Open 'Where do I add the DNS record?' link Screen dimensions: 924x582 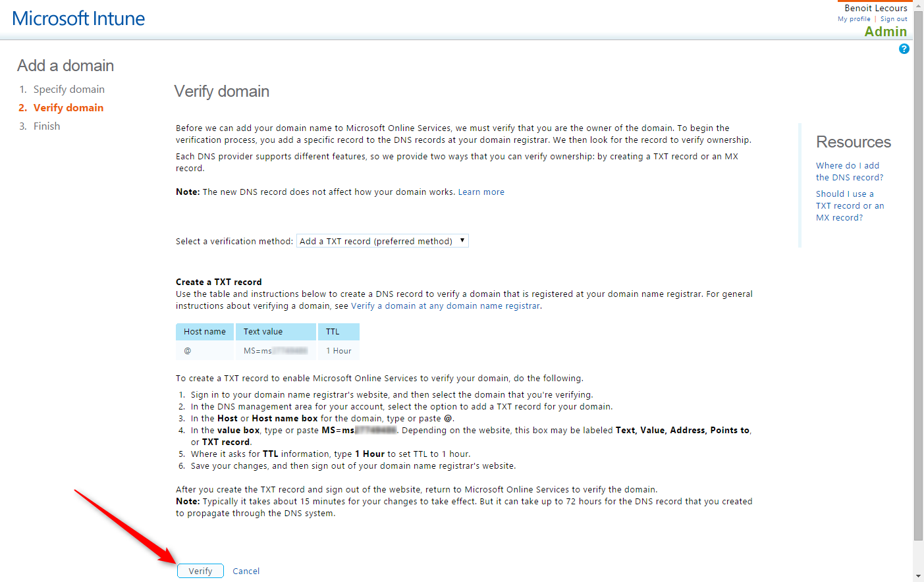pyautogui.click(x=850, y=171)
